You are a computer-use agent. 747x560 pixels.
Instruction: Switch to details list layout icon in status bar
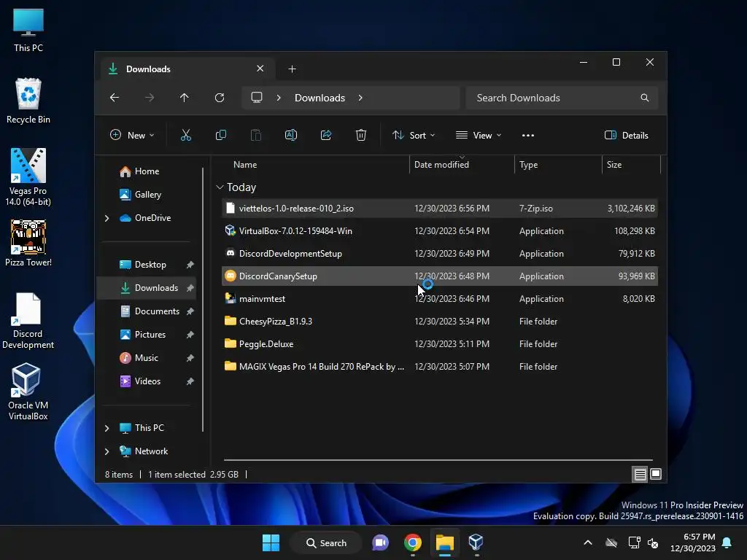tap(640, 474)
